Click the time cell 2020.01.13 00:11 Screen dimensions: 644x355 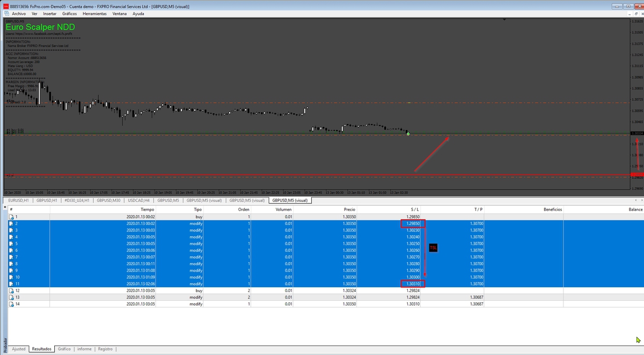(141, 264)
